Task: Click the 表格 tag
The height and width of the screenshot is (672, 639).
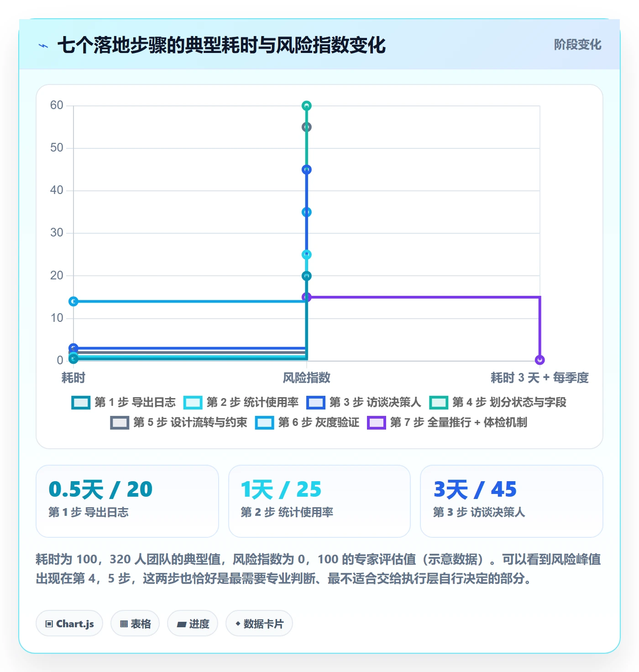Action: (135, 623)
